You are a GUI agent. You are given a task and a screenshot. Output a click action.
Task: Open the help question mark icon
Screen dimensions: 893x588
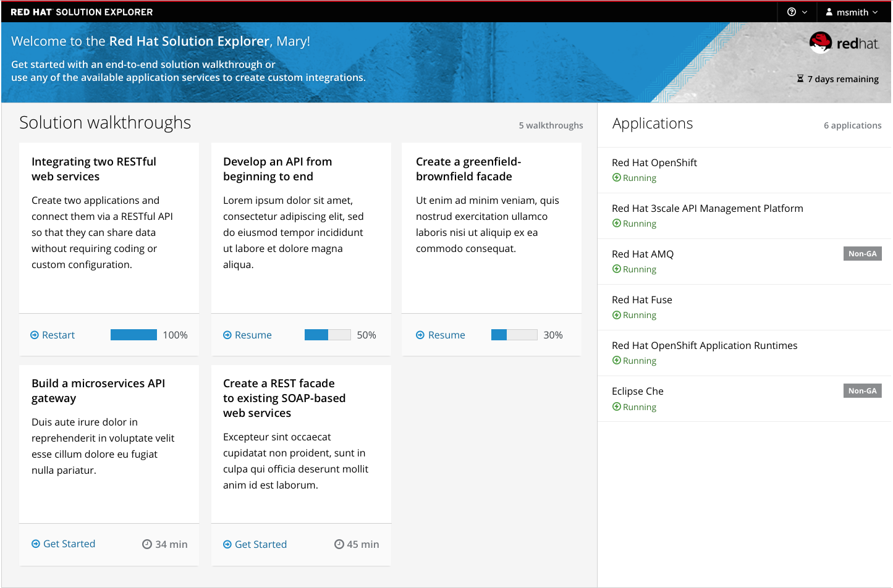tap(792, 12)
